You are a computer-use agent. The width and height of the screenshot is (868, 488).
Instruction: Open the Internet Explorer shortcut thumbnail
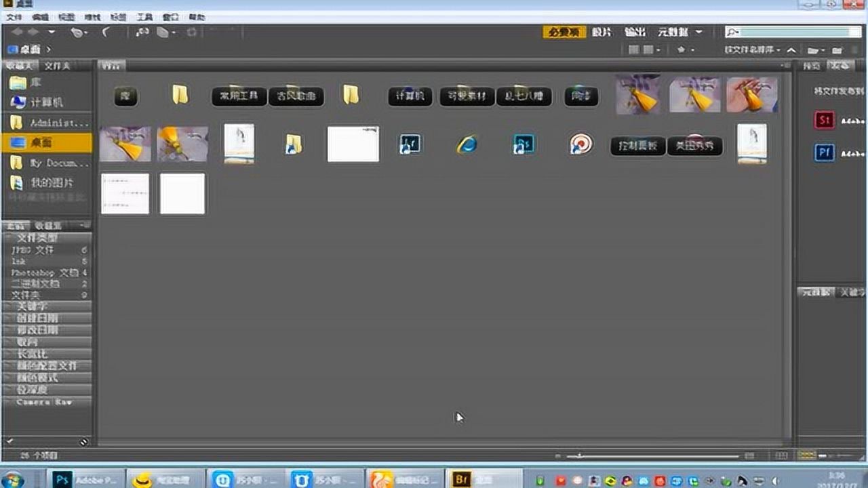[467, 144]
